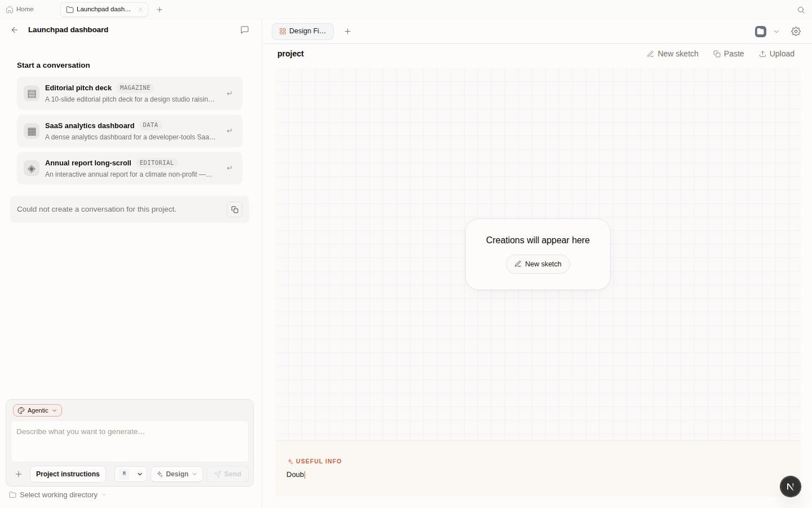Select the Launchpad dashboard tab
812x508 pixels.
pos(104,10)
